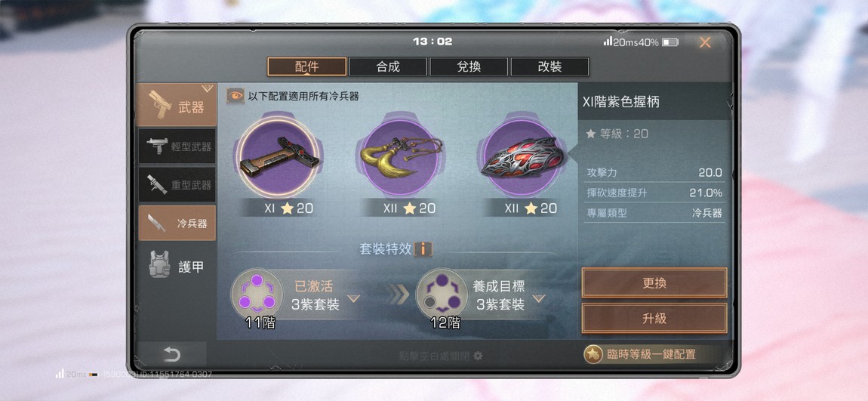Click the 更換 button
Image resolution: width=868 pixels, height=401 pixels.
point(654,283)
